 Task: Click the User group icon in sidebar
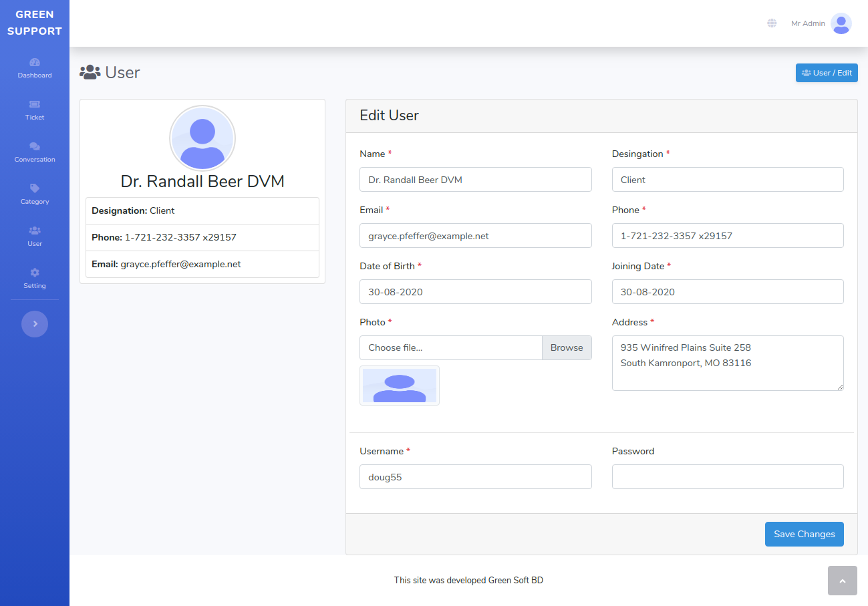tap(35, 231)
